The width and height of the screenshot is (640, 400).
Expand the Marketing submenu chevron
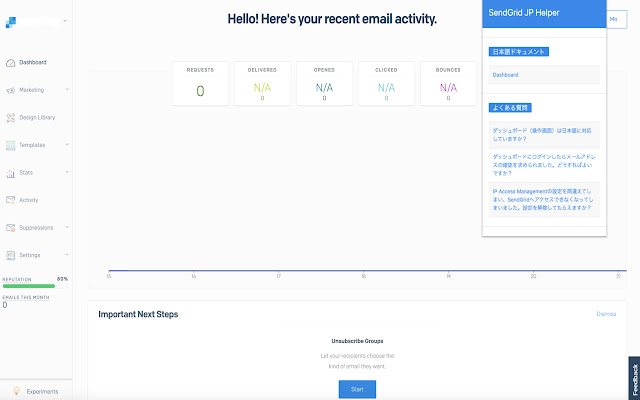(x=67, y=89)
